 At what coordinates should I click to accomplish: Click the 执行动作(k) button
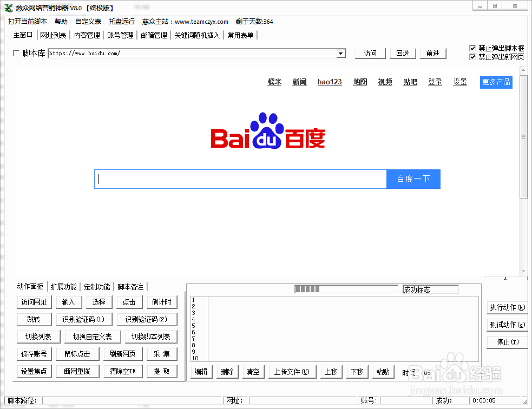[507, 307]
